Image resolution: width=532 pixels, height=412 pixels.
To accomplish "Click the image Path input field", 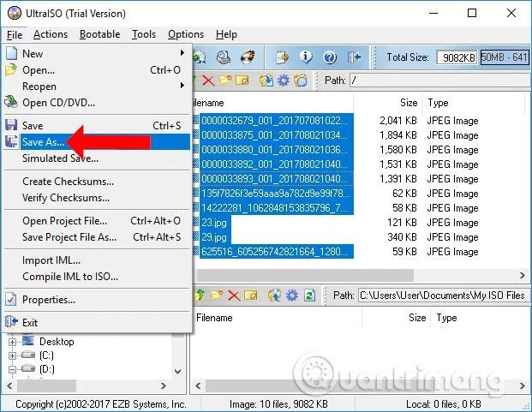I will [440, 81].
